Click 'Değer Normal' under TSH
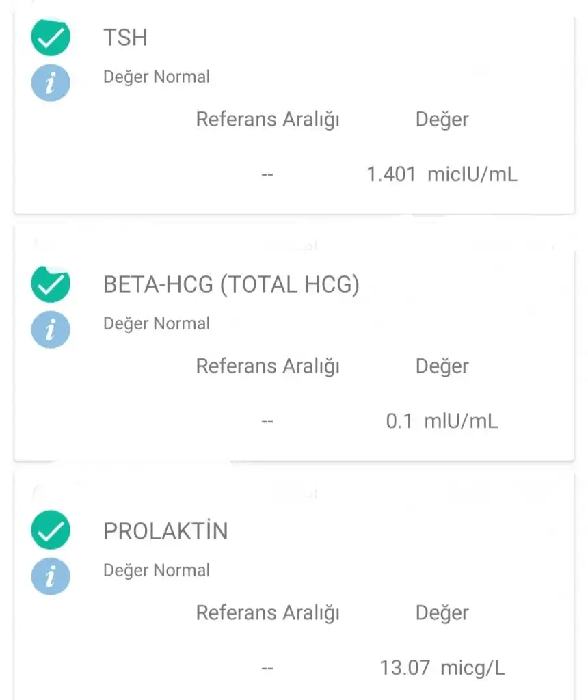 tap(157, 77)
